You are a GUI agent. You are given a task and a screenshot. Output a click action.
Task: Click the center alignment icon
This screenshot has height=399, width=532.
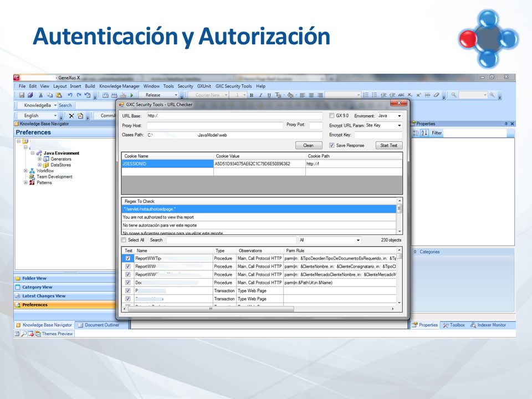311,95
